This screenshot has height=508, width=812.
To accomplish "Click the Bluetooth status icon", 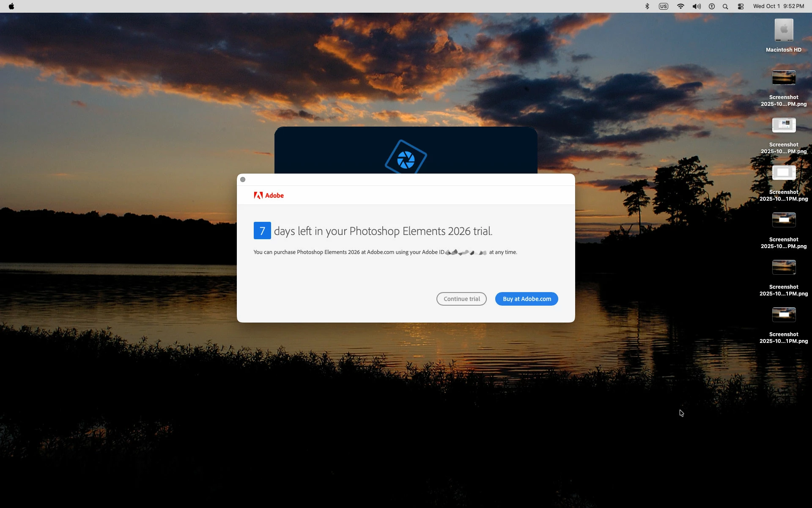I will point(647,6).
